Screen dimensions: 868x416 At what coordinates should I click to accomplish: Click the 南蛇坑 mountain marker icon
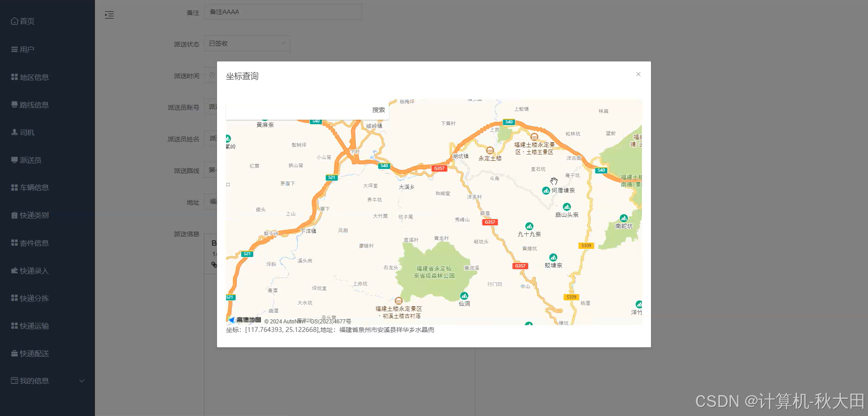tap(624, 218)
